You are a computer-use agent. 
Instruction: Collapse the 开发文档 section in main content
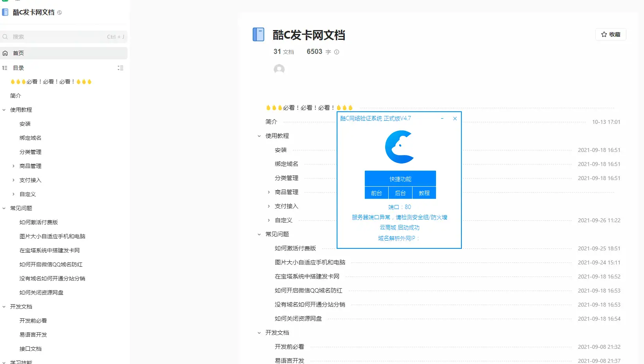259,332
